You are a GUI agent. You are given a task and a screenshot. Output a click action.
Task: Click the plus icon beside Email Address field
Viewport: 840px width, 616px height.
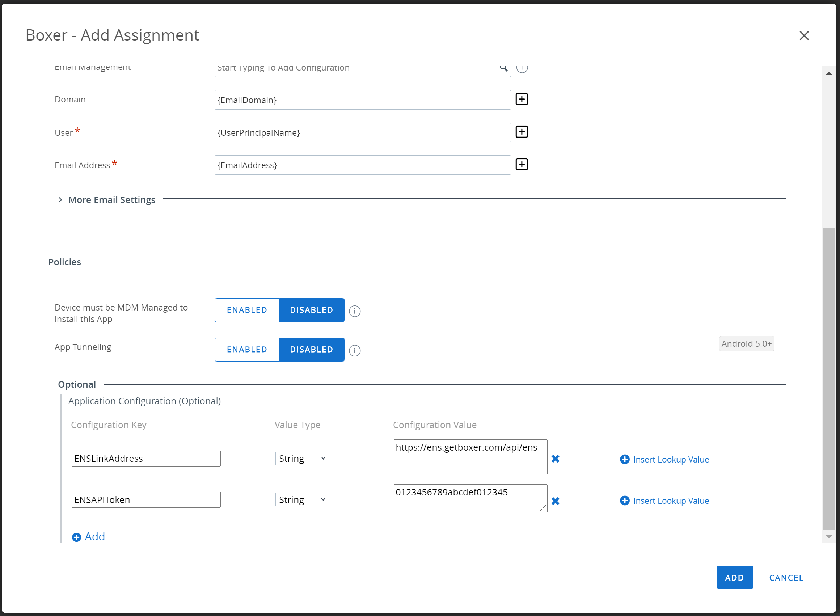[x=522, y=164]
